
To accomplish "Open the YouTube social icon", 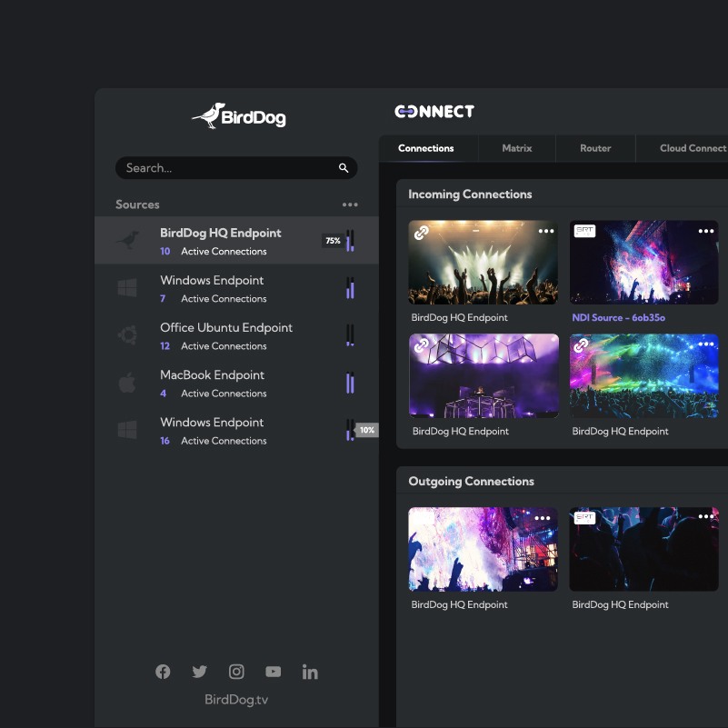I will (x=273, y=672).
